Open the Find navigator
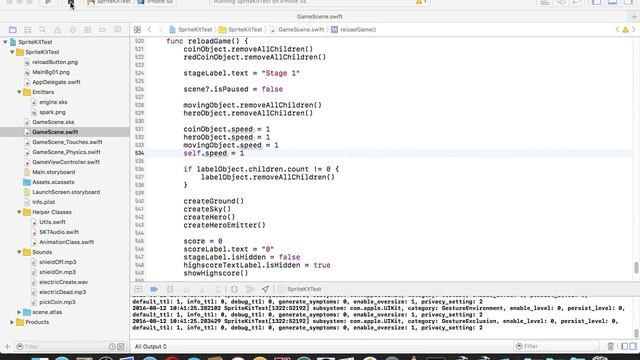This screenshot has height=360, width=640. coord(42,29)
